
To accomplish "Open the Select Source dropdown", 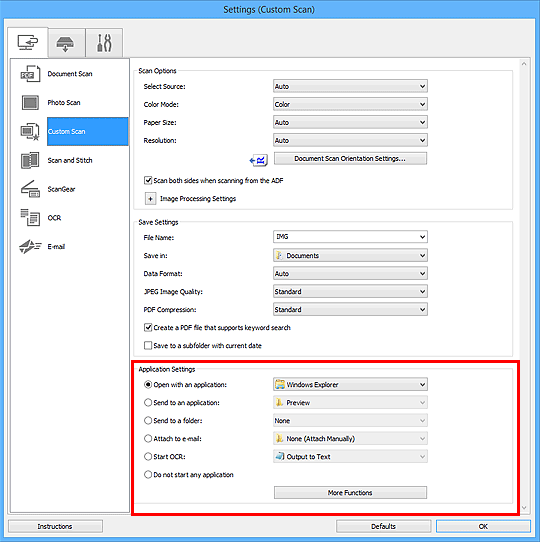I will click(x=350, y=86).
